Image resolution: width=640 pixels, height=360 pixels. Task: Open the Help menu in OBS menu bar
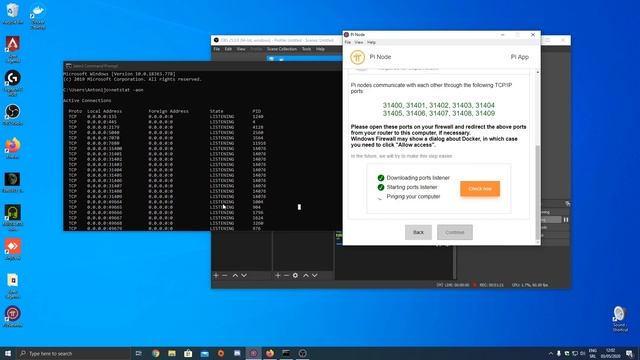[320, 49]
